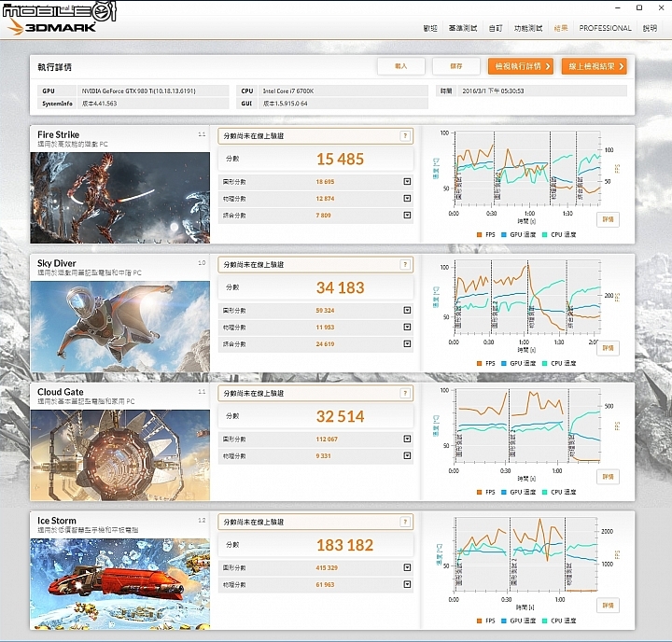Click Fire Strike verification help question mark
This screenshot has width=672, height=642.
(405, 136)
